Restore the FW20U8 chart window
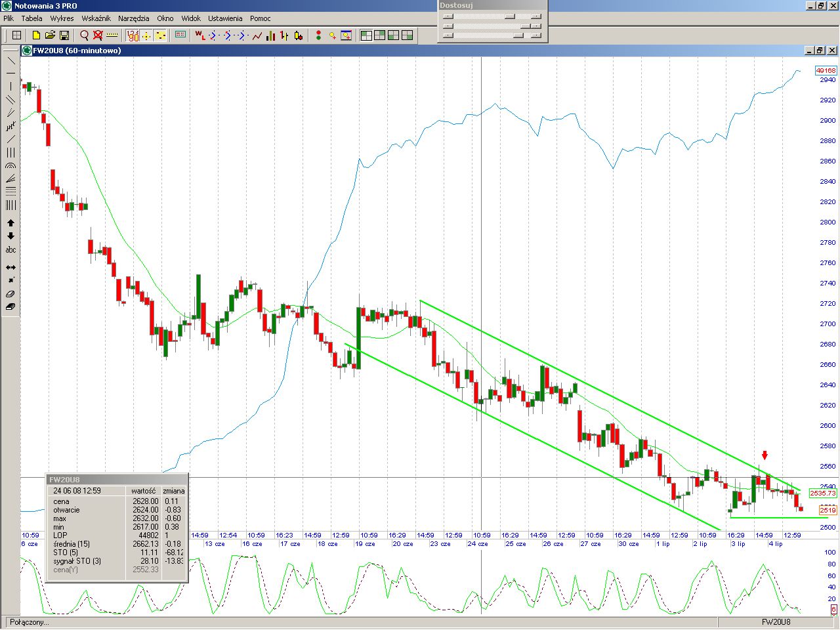Image resolution: width=840 pixels, height=630 pixels. [820, 51]
